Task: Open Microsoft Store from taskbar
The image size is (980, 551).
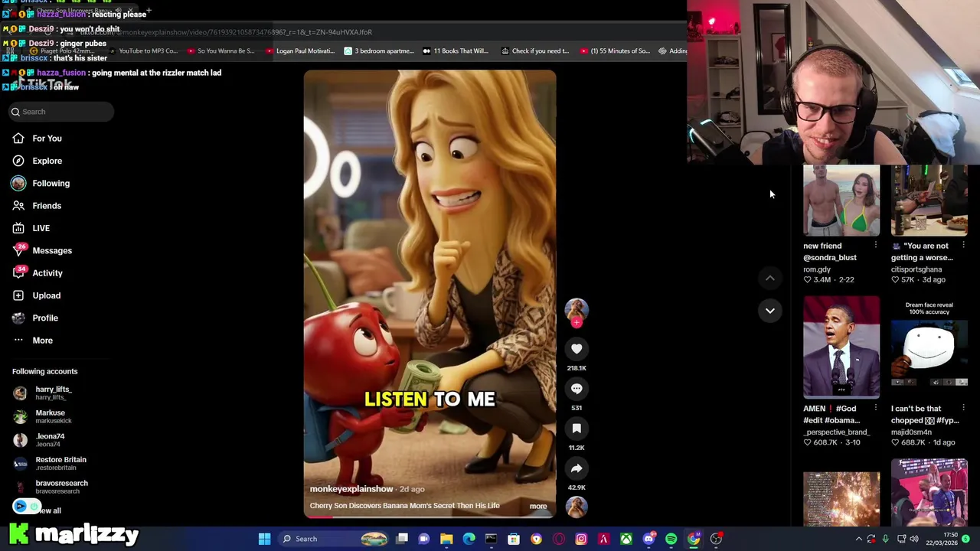Action: 514,539
